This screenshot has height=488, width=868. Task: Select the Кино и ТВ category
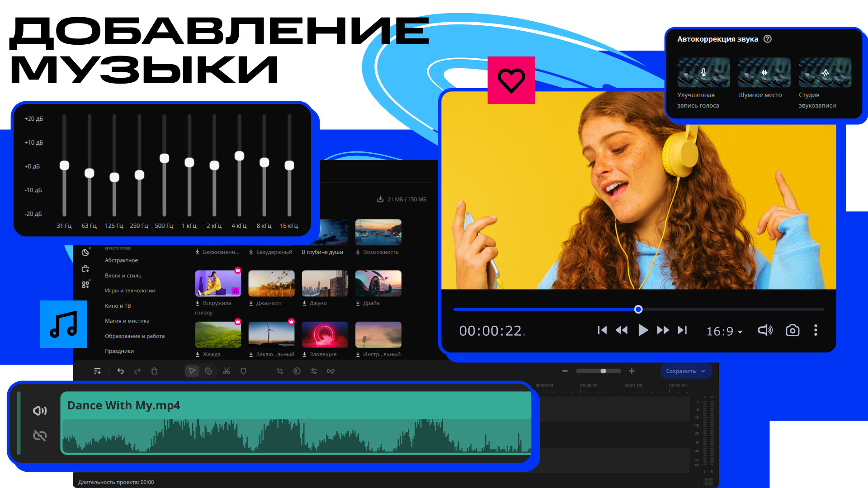118,306
